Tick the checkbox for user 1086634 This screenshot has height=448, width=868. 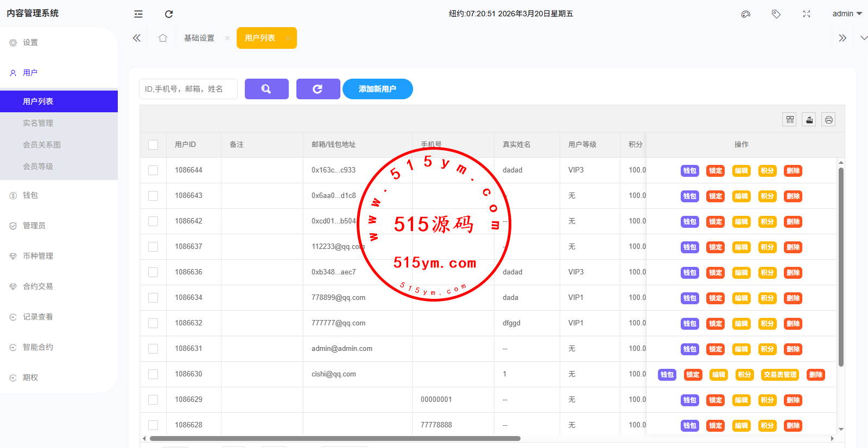[153, 298]
